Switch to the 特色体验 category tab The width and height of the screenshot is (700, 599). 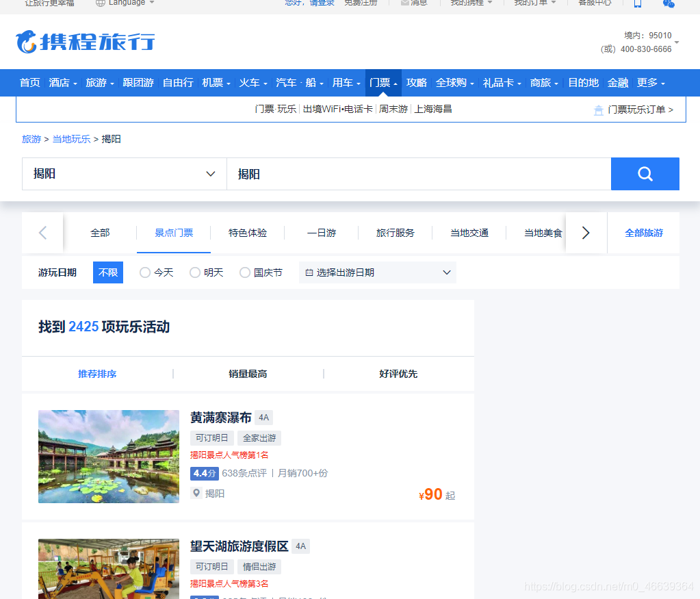tap(248, 233)
